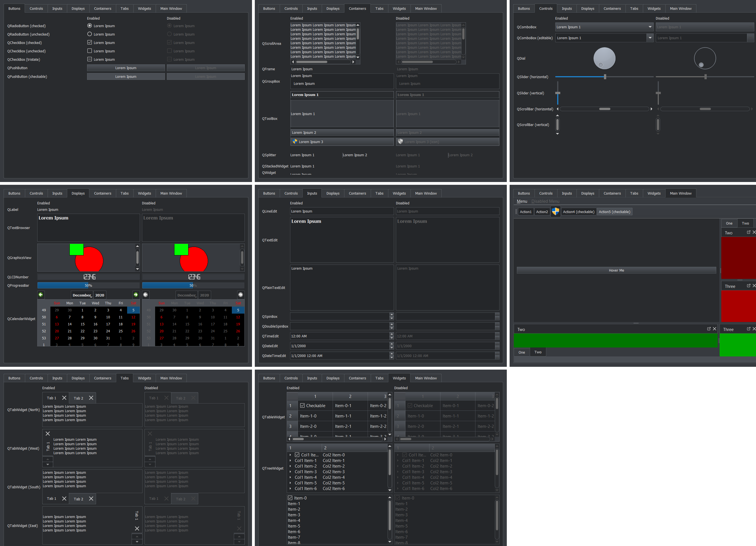This screenshot has width=756, height=546.
Task: Open the Menu item in the menu bar
Action: [522, 201]
